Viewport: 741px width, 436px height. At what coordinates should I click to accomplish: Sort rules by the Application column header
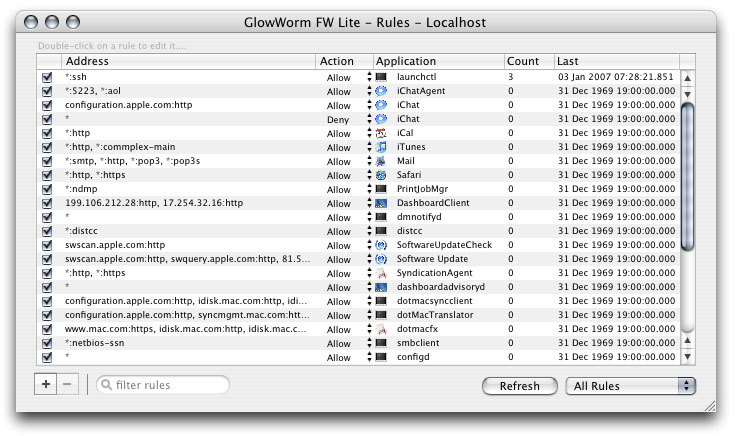tap(438, 61)
